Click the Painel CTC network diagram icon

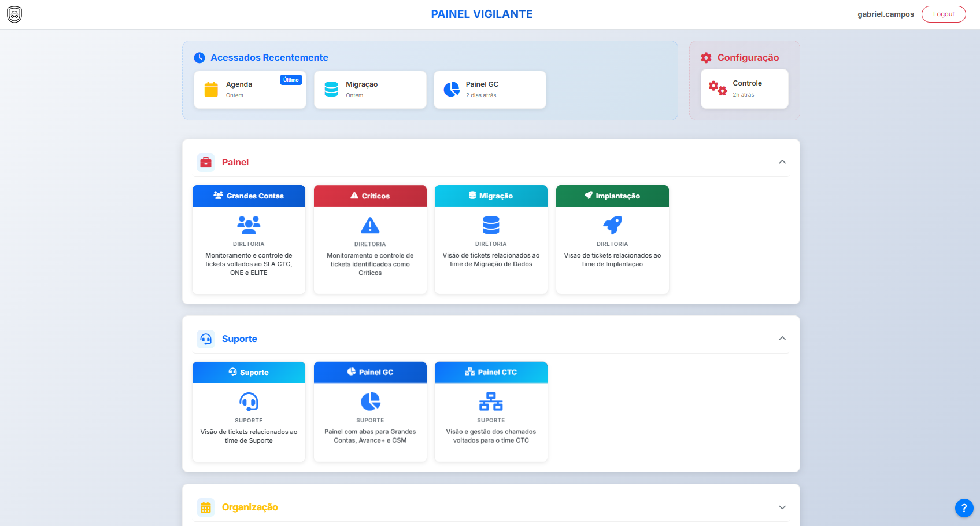(x=491, y=401)
